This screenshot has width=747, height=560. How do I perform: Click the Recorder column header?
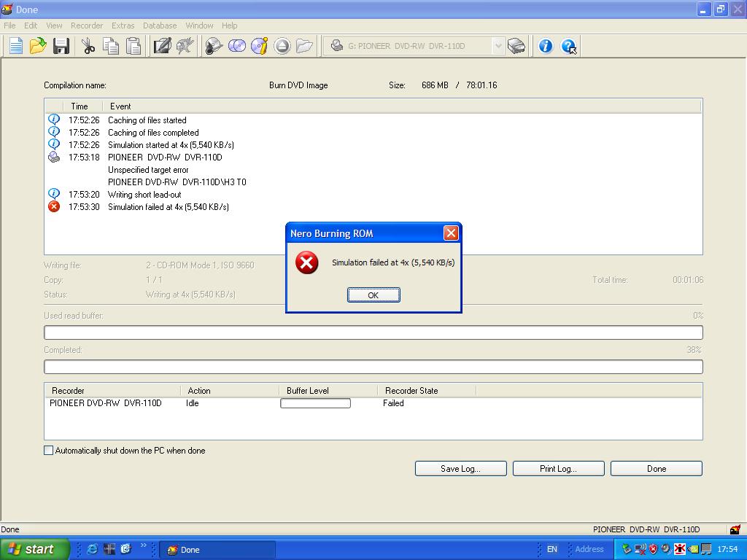coord(113,391)
